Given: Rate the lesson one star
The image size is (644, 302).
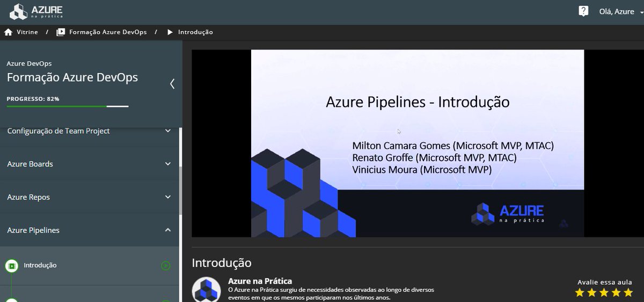Looking at the screenshot, I should (x=580, y=293).
